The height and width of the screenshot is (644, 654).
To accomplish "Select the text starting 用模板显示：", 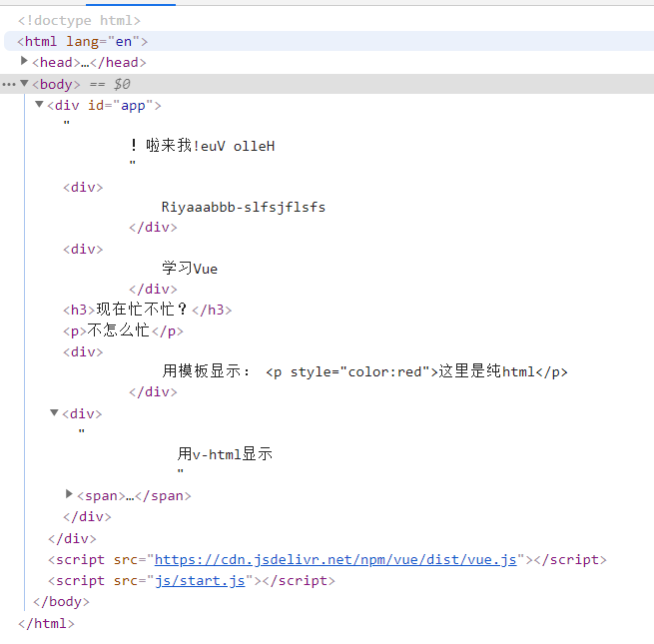I will pyautogui.click(x=364, y=371).
